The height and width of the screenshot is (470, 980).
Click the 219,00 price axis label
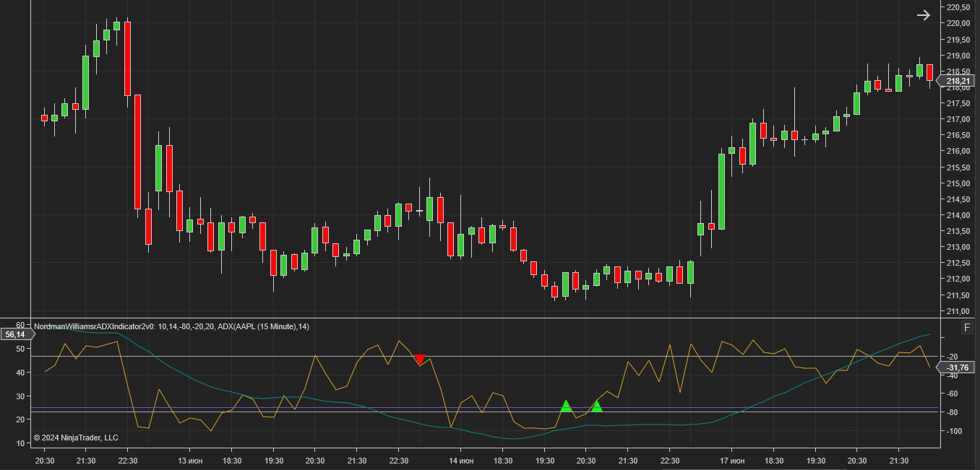click(x=957, y=56)
